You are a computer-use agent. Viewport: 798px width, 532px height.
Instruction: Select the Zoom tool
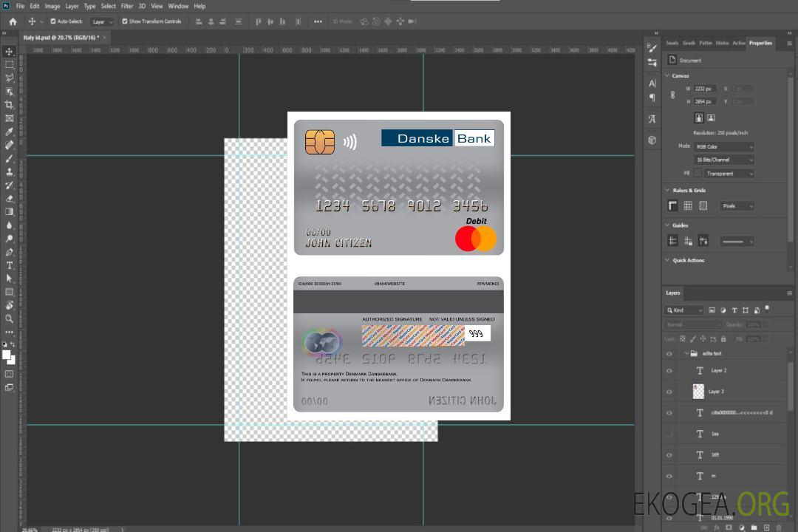point(9,318)
